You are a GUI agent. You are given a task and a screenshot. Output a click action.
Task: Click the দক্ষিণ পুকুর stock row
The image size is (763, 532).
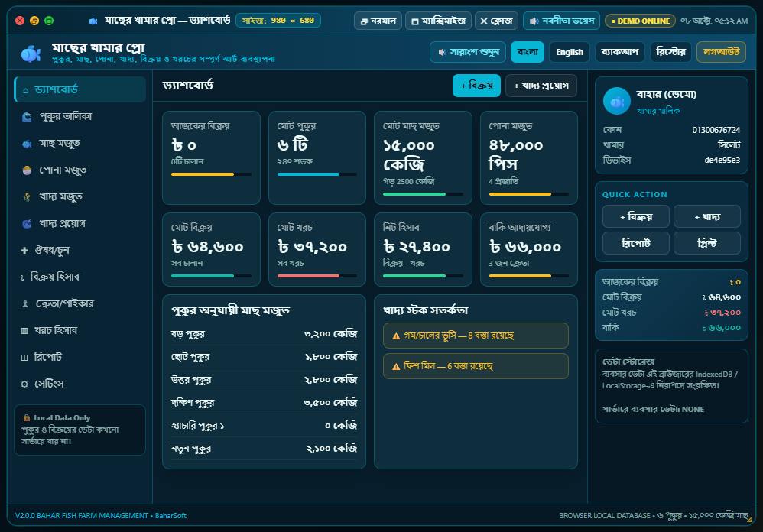(265, 403)
